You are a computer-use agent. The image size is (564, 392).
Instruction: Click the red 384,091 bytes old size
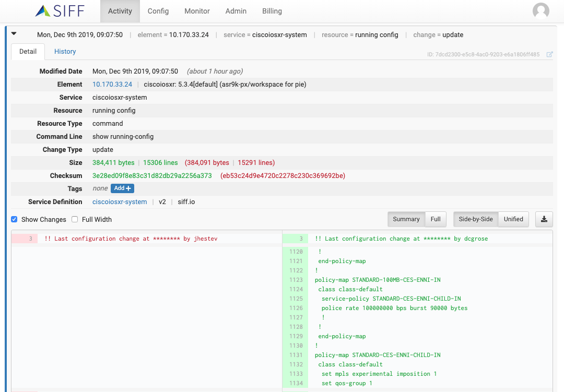(x=207, y=162)
